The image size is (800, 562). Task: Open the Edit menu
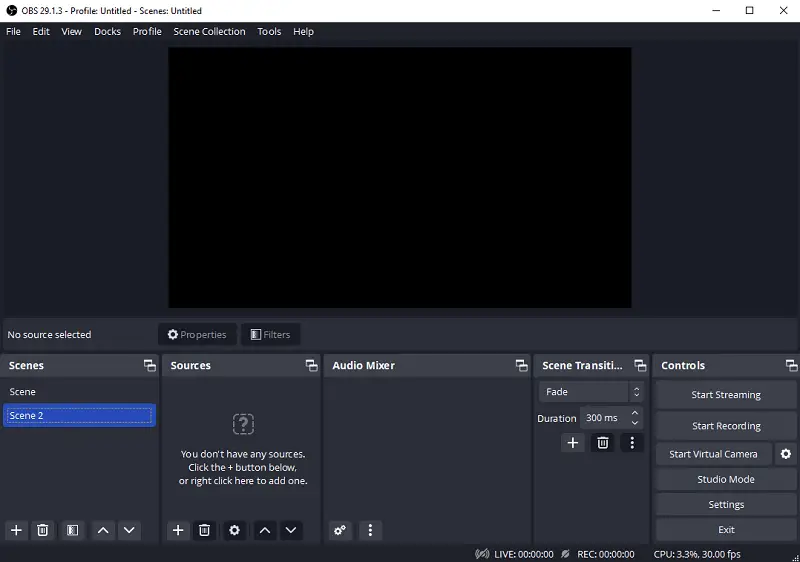41,32
